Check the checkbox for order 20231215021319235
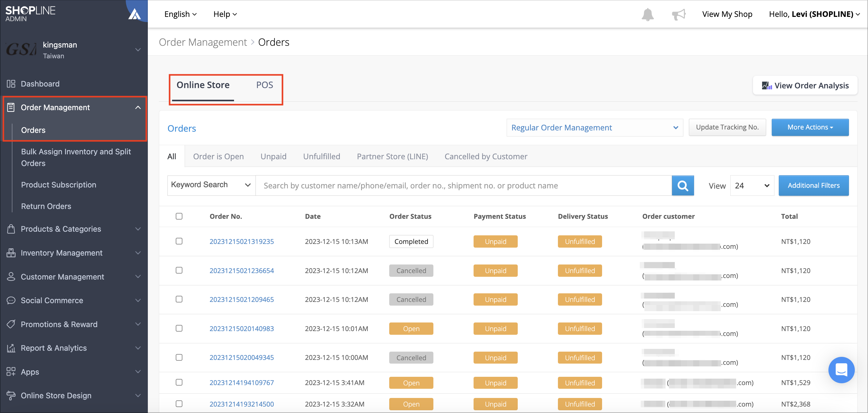 (179, 241)
